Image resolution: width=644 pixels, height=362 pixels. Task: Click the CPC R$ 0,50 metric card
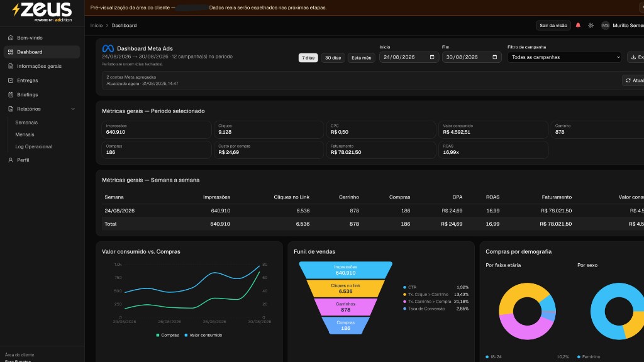[381, 129]
